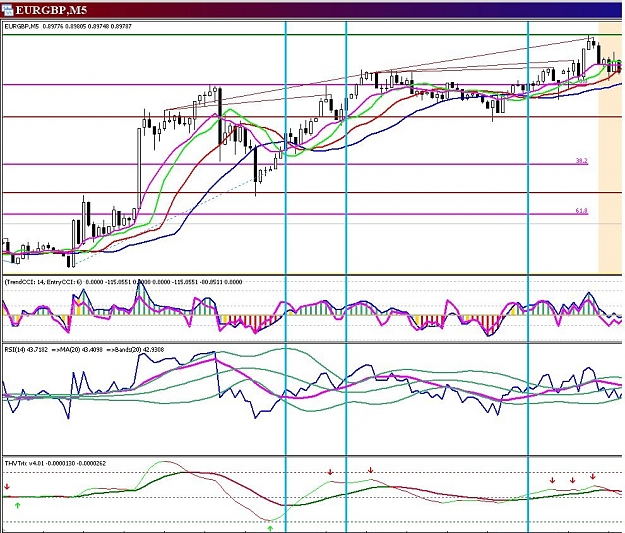This screenshot has height=533, width=625.
Task: Click the EURGBP,M5 price quote label
Action: tap(68, 26)
